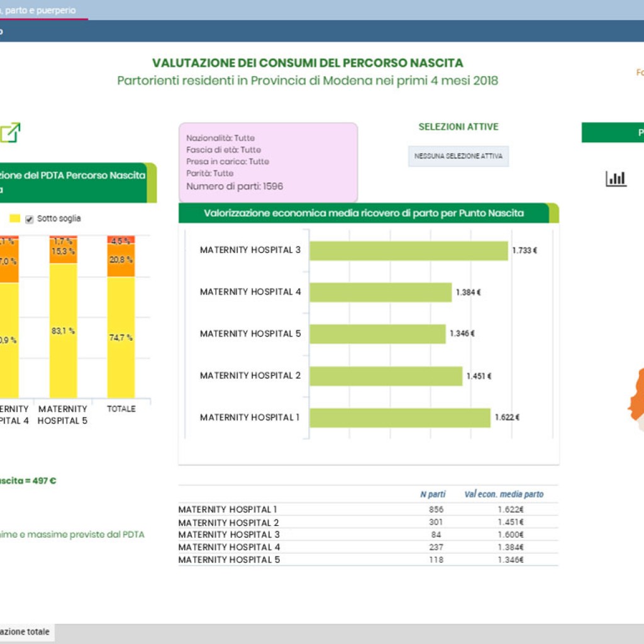Image resolution: width=644 pixels, height=644 pixels.
Task: Click the TOTALE axis label
Action: (121, 409)
